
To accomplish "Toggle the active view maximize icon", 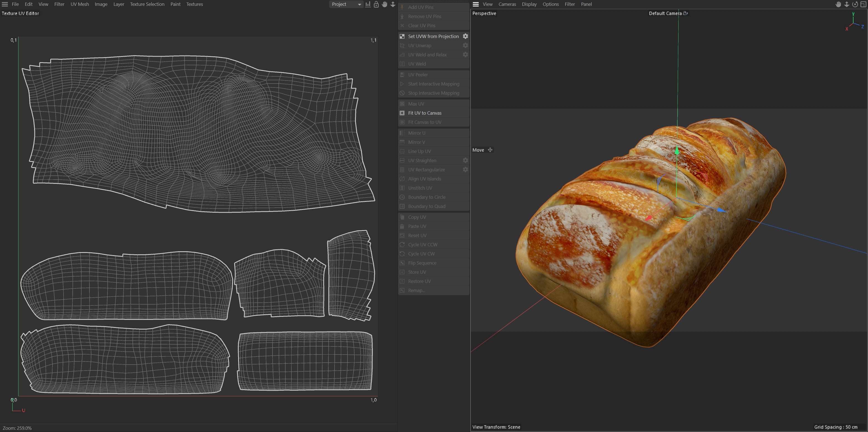I will [863, 4].
